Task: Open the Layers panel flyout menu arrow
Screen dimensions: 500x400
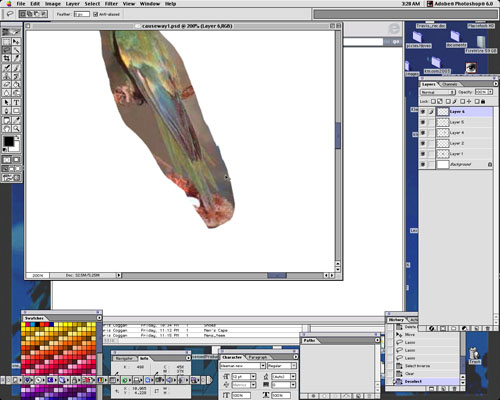Action: pyautogui.click(x=495, y=84)
